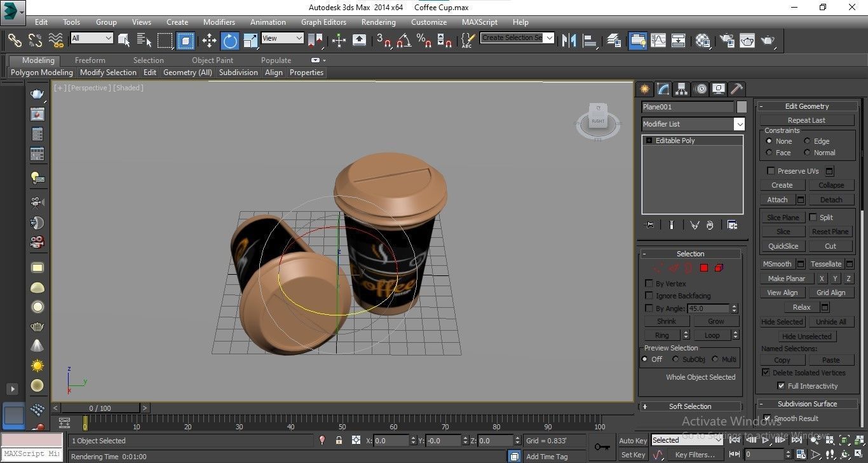
Task: Click the X coordinate input field
Action: coord(391,440)
